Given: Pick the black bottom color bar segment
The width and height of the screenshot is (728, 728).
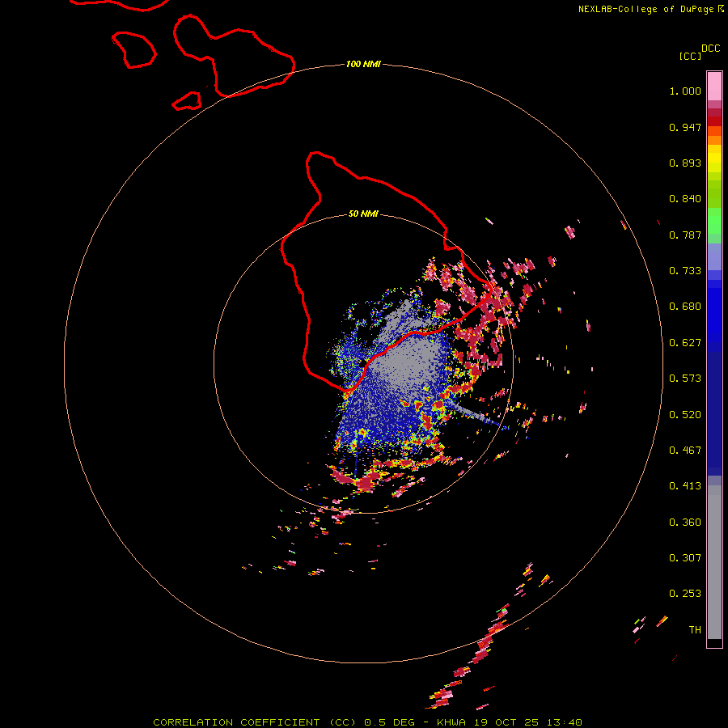Looking at the screenshot, I should click(714, 642).
